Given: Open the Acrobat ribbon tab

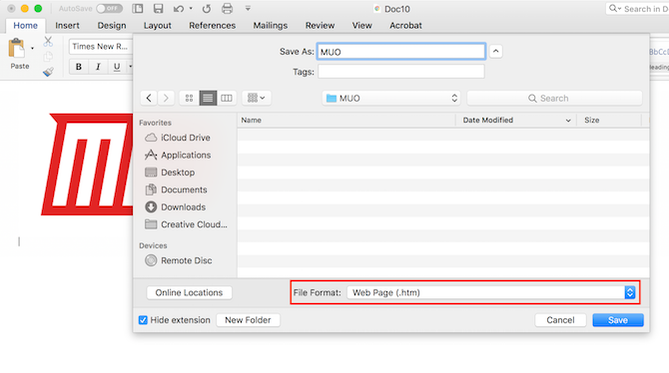Looking at the screenshot, I should click(x=405, y=26).
